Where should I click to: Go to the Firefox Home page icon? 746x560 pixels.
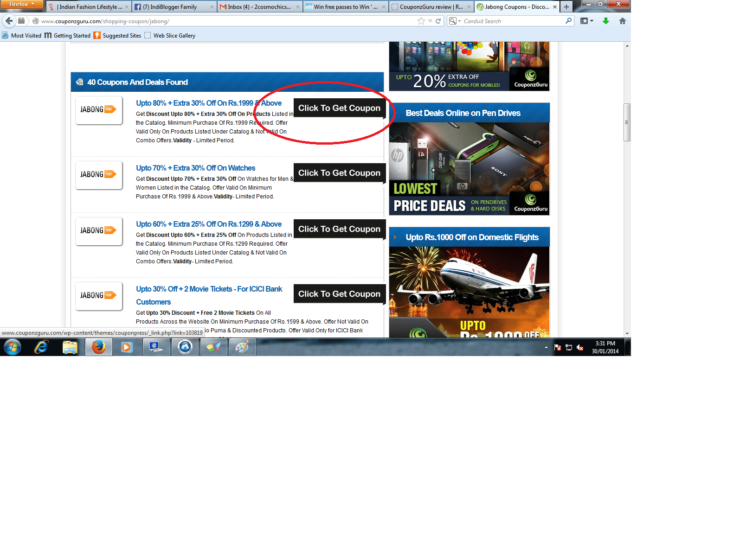623,21
